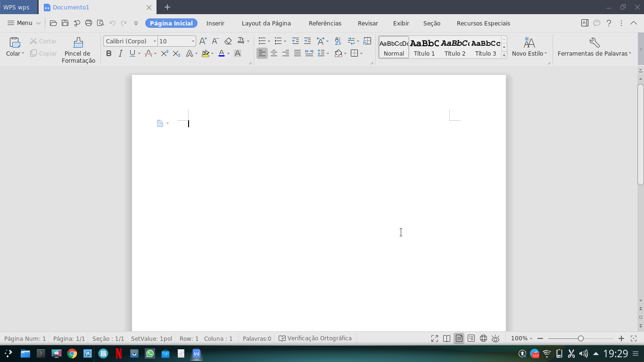Viewport: 644px width, 362px height.
Task: Toggle underline formatting
Action: coord(132,53)
